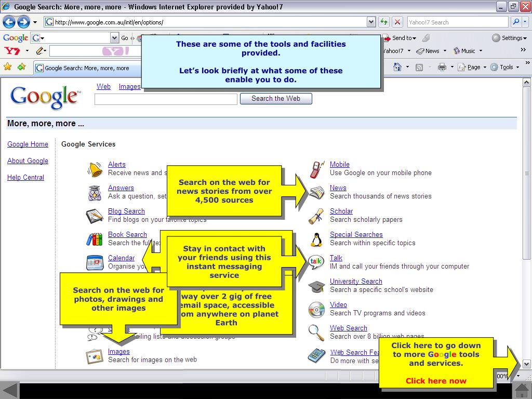Open the Google toolbar search box dropdown
The width and height of the screenshot is (532, 399).
115,38
